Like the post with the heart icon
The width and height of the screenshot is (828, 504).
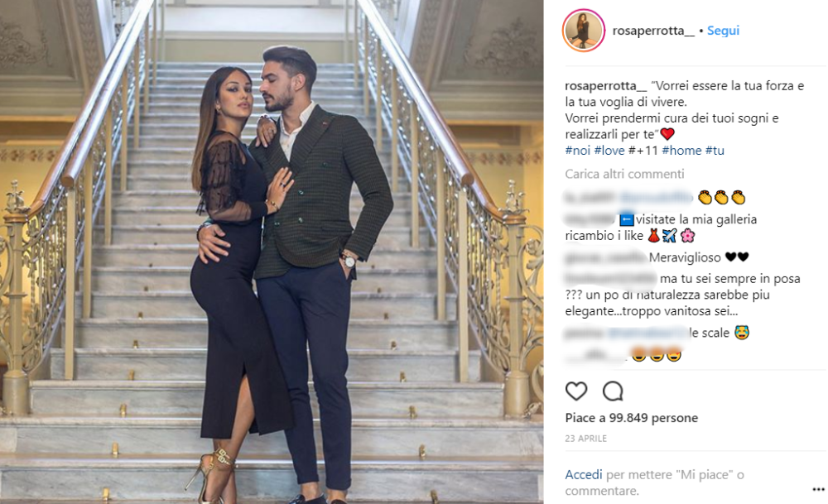[x=575, y=391]
